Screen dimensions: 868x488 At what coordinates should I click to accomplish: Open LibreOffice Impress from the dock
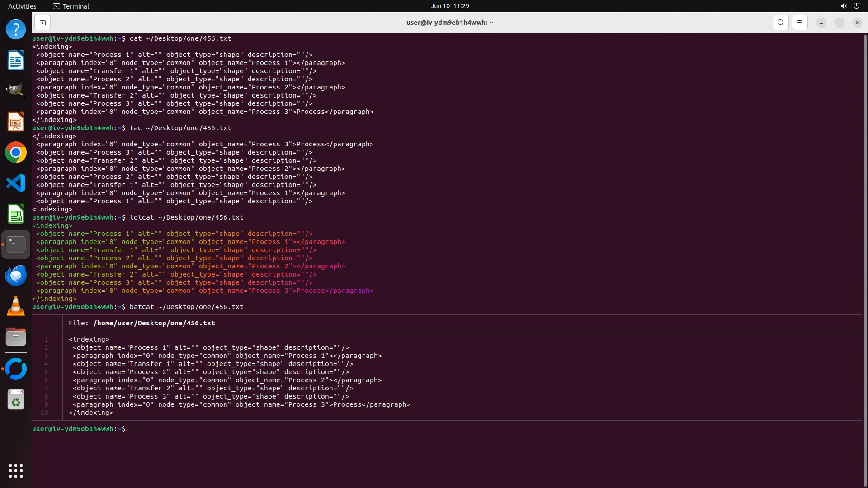coord(16,122)
